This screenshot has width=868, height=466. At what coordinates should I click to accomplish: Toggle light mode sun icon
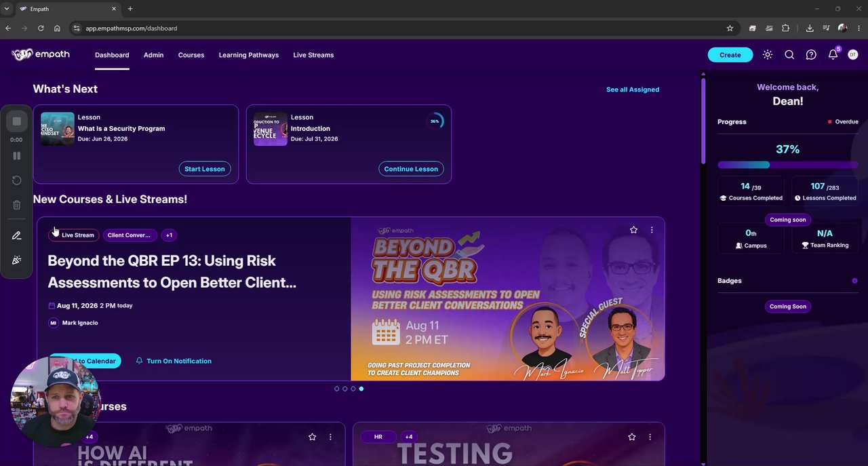(x=768, y=55)
